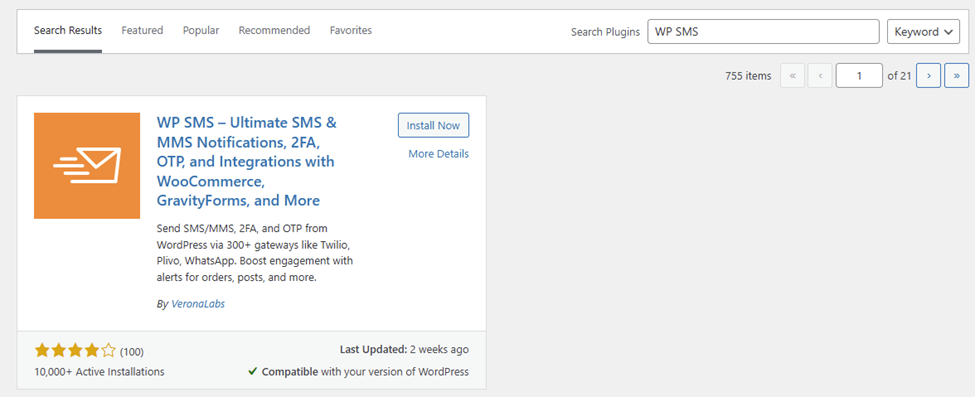Screen dimensions: 975x397
Task: Click the Search Plugins input field
Action: point(763,32)
